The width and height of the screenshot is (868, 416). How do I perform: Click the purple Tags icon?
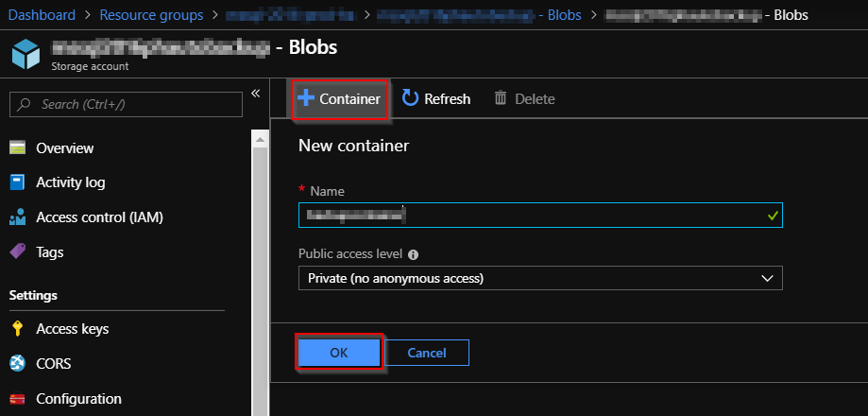(x=17, y=251)
